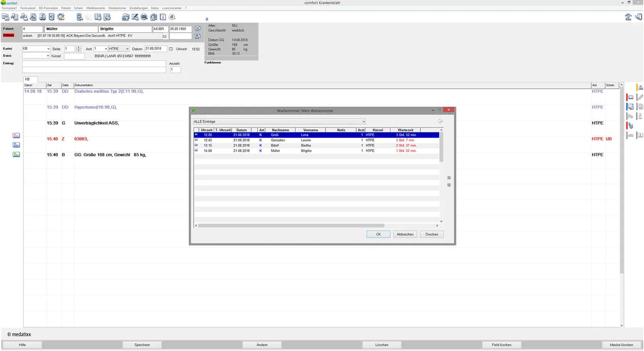This screenshot has height=351, width=644.
Task: Increase the Seite page stepper
Action: coord(78,47)
